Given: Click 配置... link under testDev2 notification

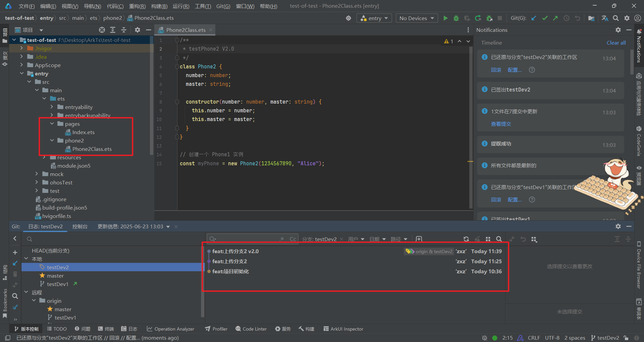Looking at the screenshot, I should tap(515, 70).
